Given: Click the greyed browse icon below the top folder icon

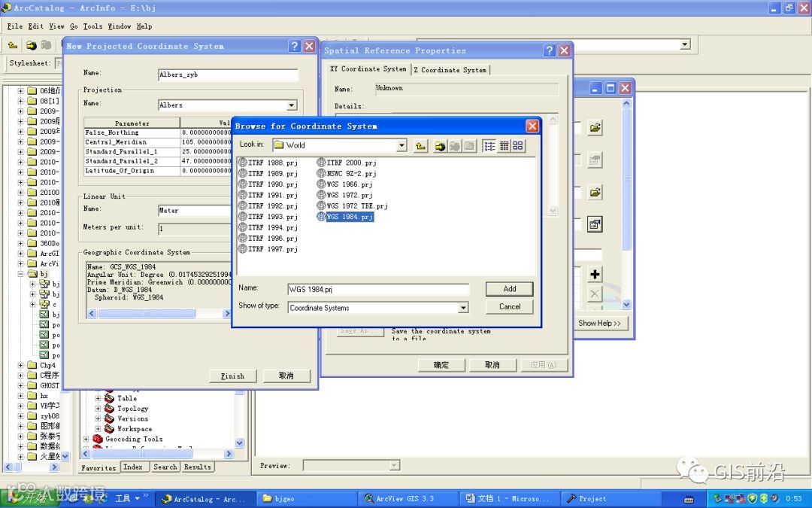Looking at the screenshot, I should [595, 160].
